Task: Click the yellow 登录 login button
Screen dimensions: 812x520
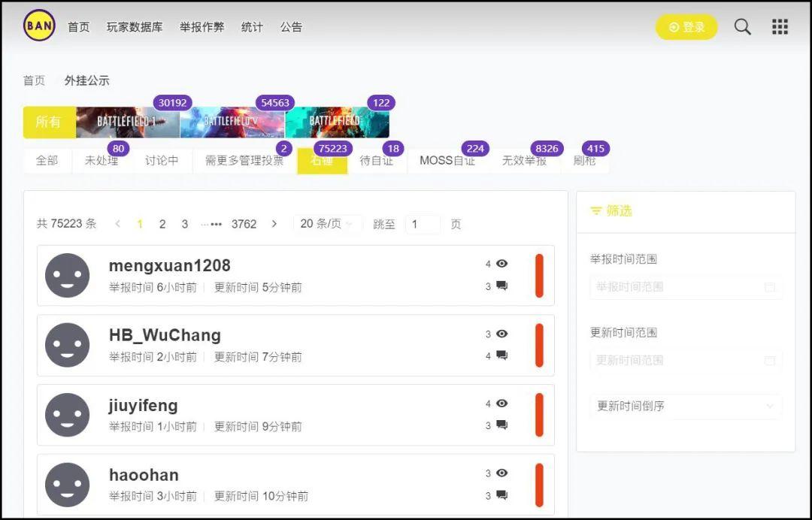Action: pyautogui.click(x=686, y=27)
